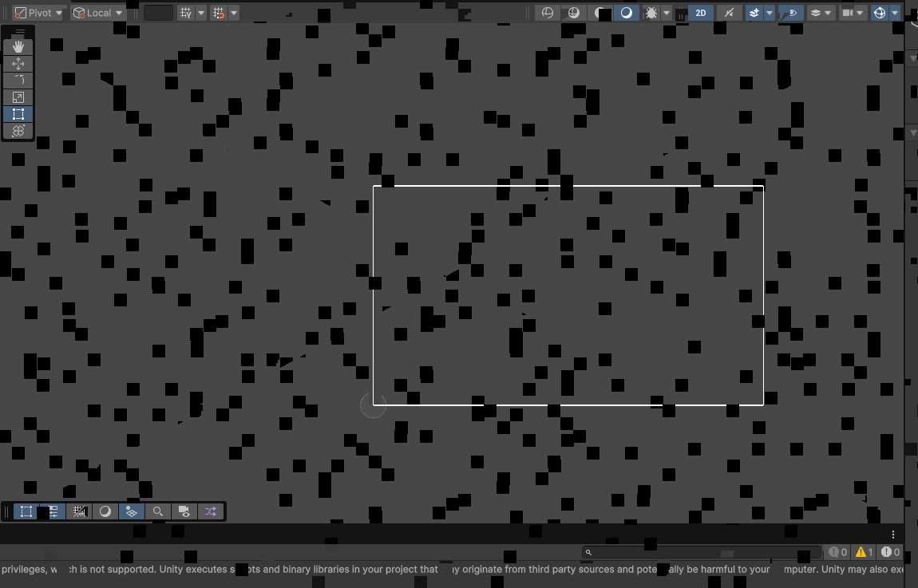Click the magnifier icon in overlay toolbar
Image resolution: width=918 pixels, height=588 pixels.
[x=158, y=511]
